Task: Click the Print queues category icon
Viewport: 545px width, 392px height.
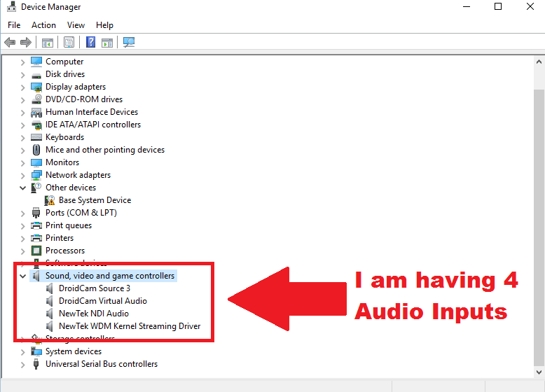Action: tap(36, 225)
